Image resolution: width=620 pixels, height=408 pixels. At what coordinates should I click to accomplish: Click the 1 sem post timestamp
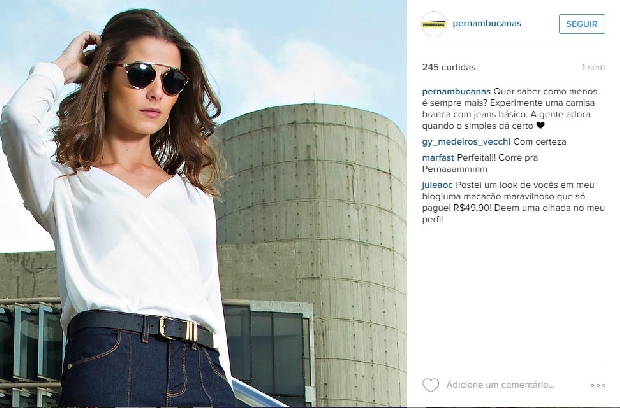click(x=593, y=67)
